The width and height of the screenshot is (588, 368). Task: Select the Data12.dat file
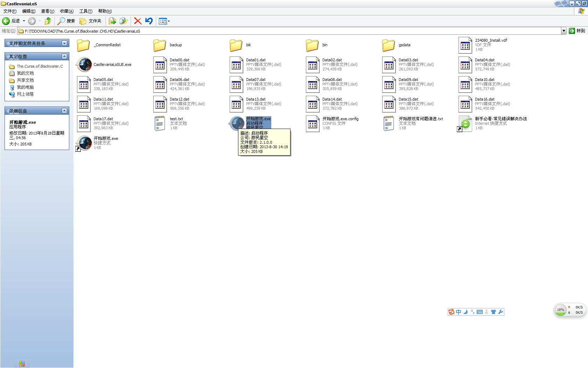tap(179, 104)
